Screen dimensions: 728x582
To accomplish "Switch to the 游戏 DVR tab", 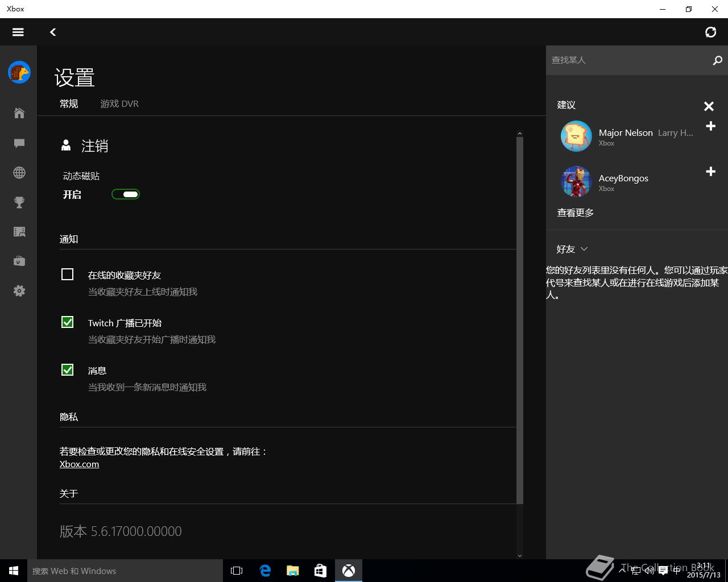I will click(119, 104).
